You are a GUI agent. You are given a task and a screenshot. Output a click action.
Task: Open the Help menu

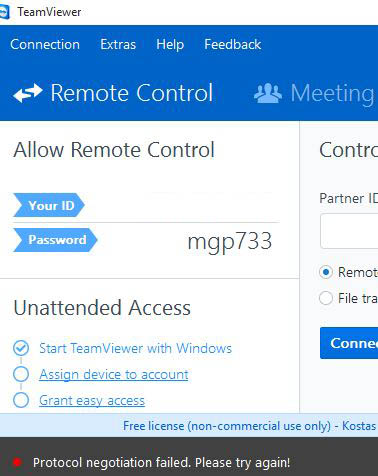point(170,44)
